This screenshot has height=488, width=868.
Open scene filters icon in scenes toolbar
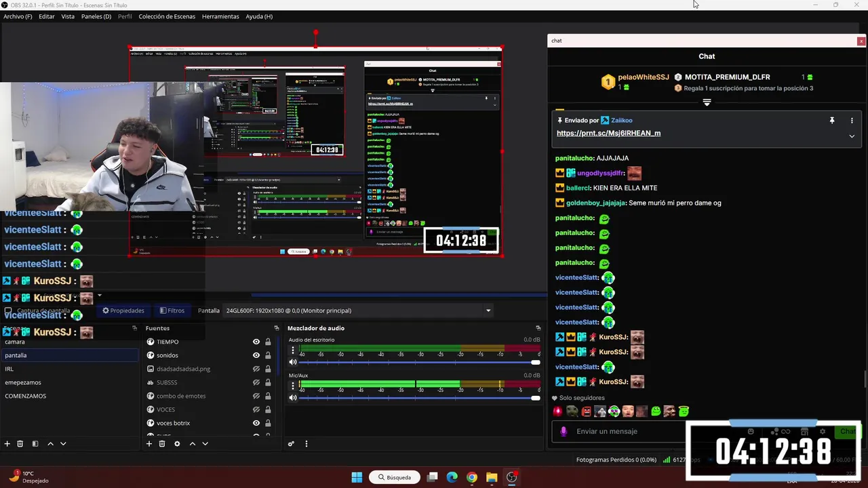tap(35, 444)
